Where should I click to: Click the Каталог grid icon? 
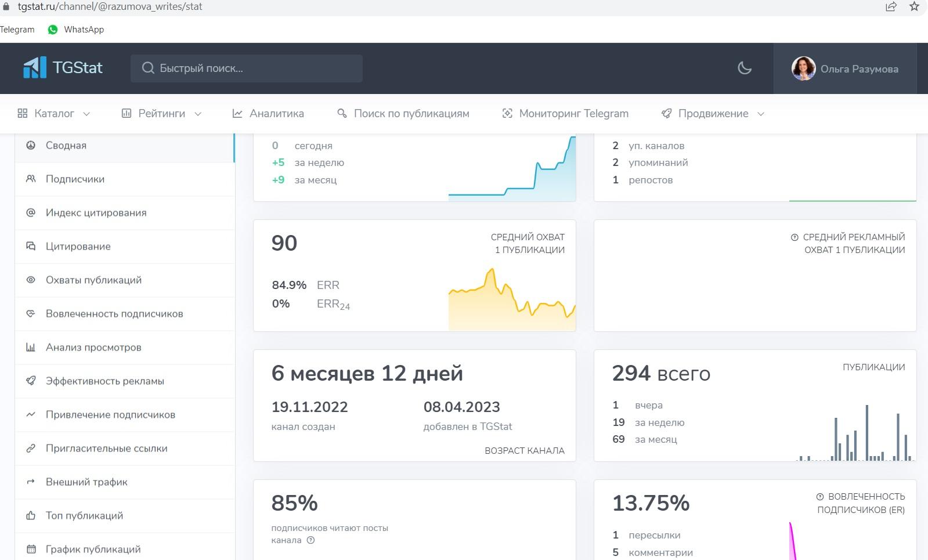click(x=23, y=114)
